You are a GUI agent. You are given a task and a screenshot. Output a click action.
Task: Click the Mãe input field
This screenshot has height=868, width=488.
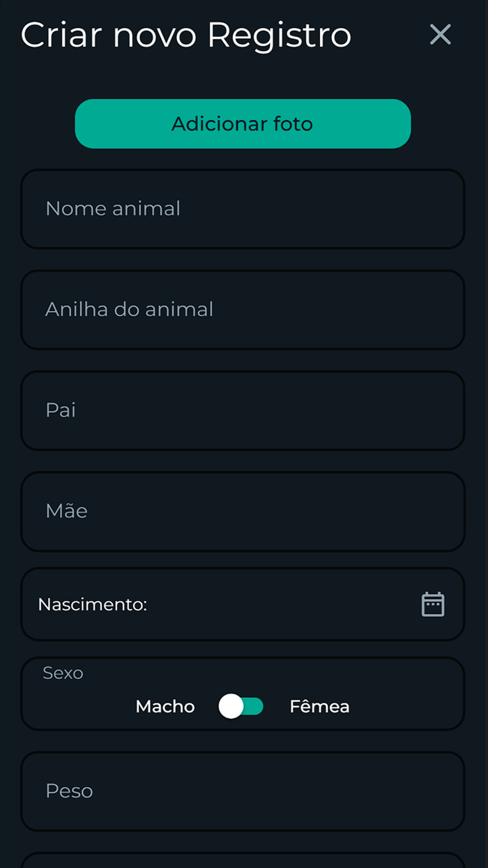243,510
